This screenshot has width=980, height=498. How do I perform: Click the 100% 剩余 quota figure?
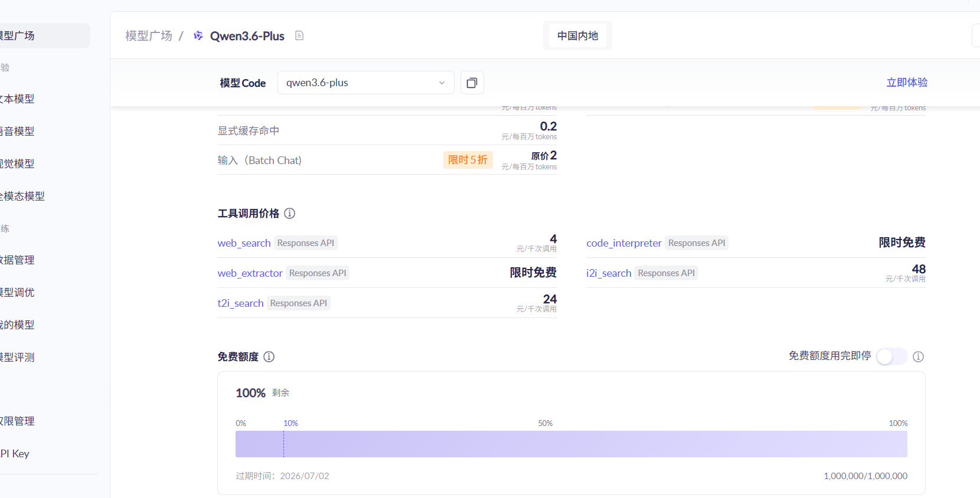(x=263, y=393)
